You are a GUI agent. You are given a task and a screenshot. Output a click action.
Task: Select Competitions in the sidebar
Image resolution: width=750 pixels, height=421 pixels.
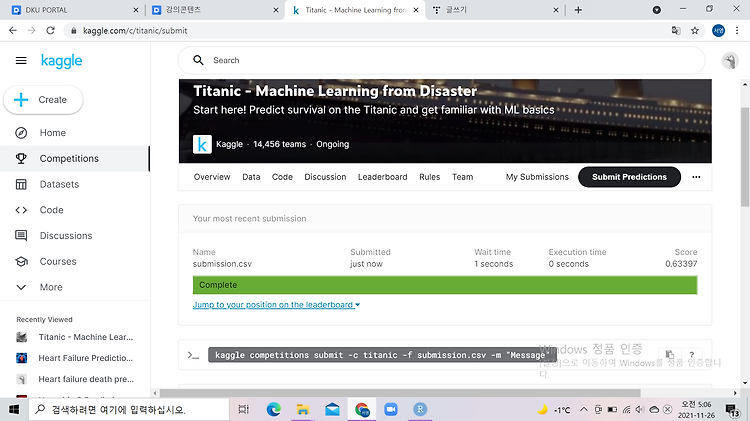point(75,158)
